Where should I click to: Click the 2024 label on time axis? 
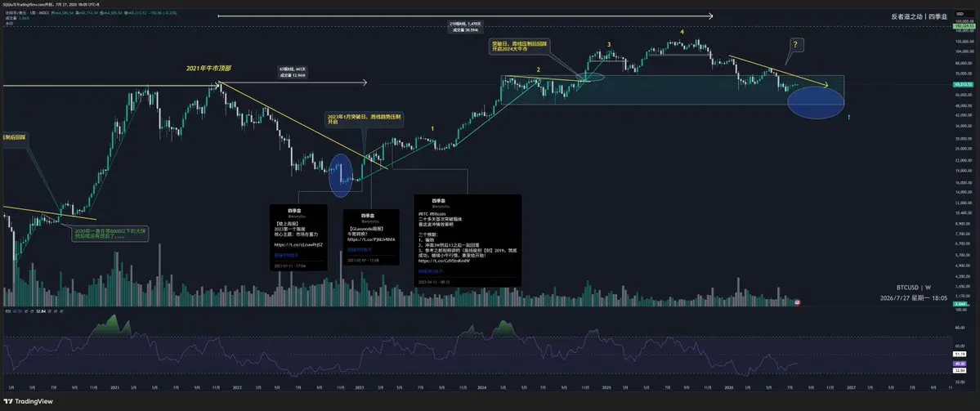tap(481, 387)
